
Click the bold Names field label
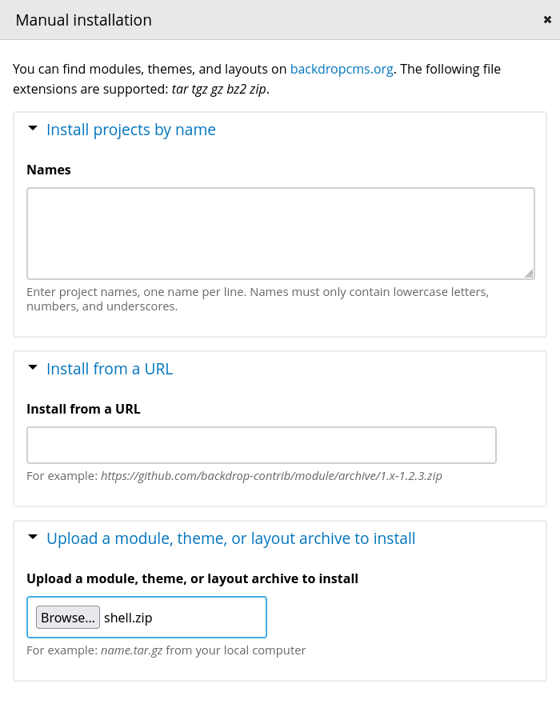[49, 170]
